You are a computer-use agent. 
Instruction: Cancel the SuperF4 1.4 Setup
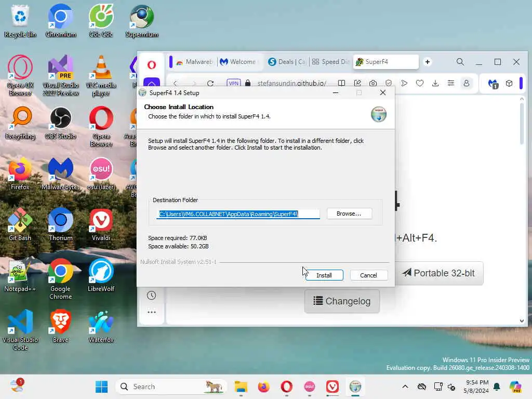pos(368,275)
